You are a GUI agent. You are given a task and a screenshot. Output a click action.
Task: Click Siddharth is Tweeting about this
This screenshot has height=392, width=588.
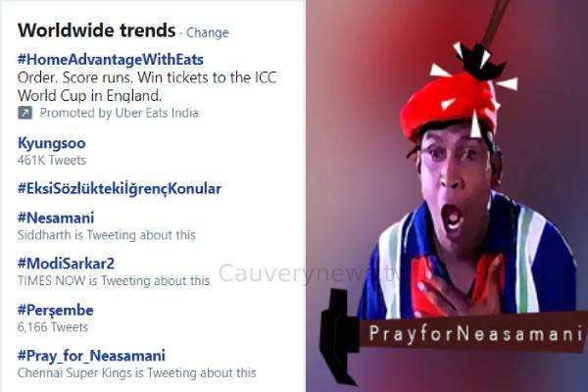[107, 235]
